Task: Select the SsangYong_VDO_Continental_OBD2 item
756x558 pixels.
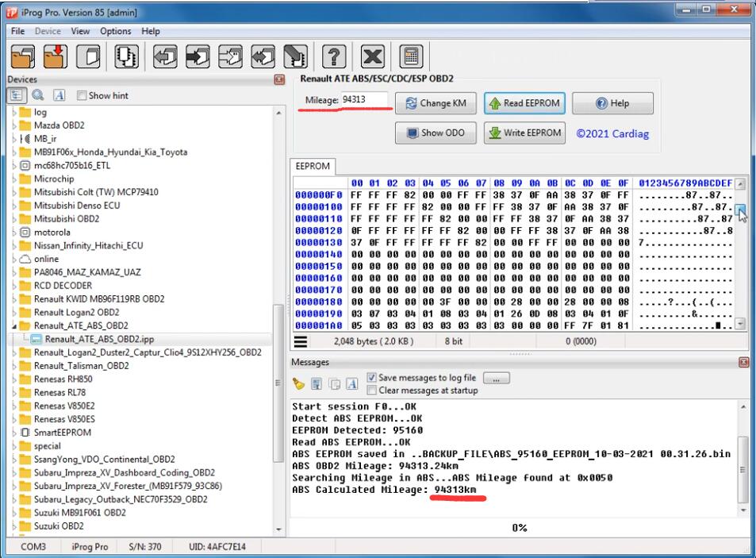Action: tap(104, 459)
